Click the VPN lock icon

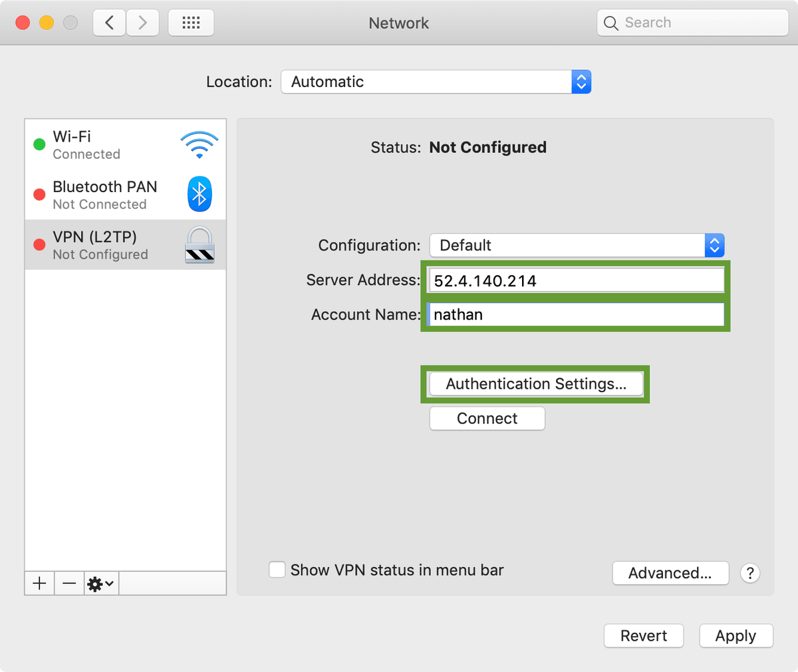point(199,245)
